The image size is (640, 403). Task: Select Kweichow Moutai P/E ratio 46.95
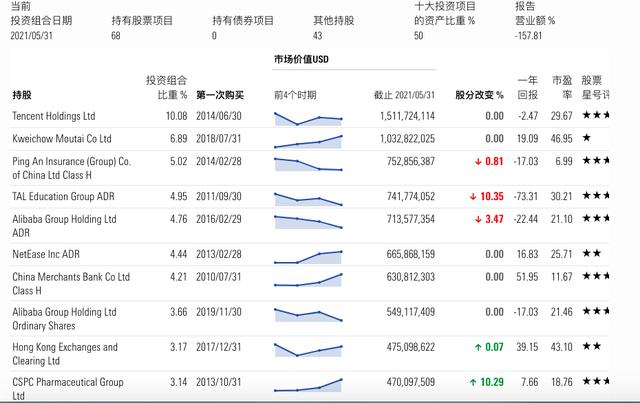[x=562, y=139]
